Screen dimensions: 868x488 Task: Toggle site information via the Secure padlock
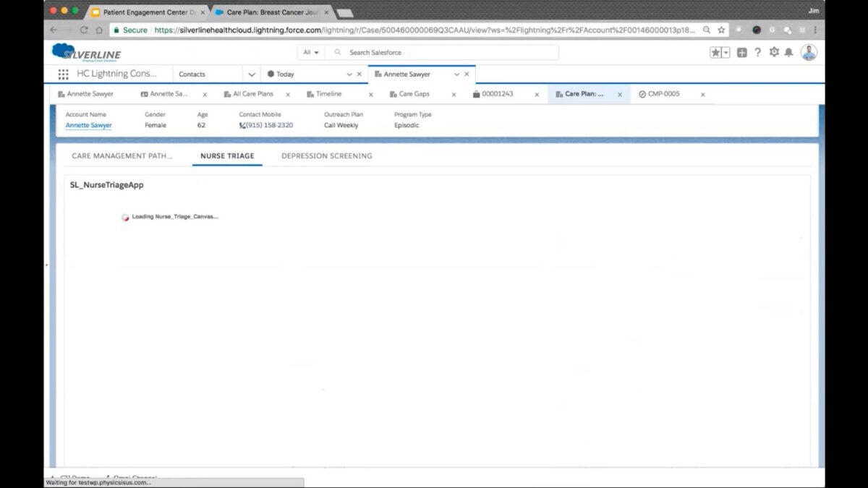point(116,30)
